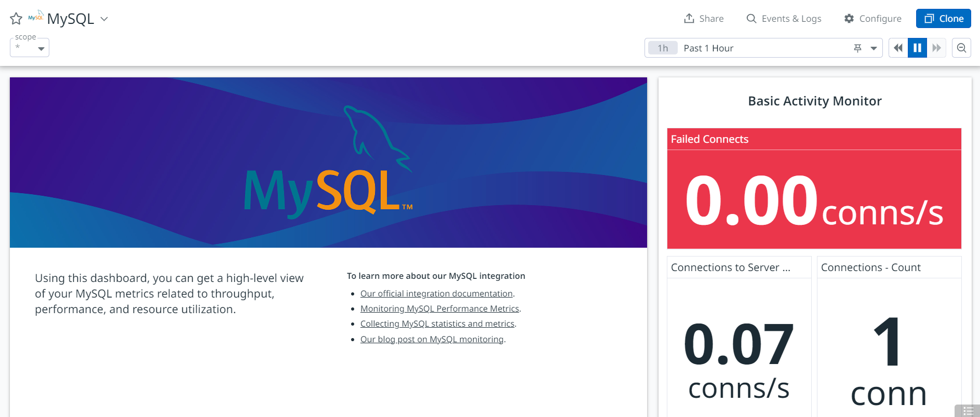Zoom out the time range
This screenshot has width=980, height=417.
pos(961,48)
